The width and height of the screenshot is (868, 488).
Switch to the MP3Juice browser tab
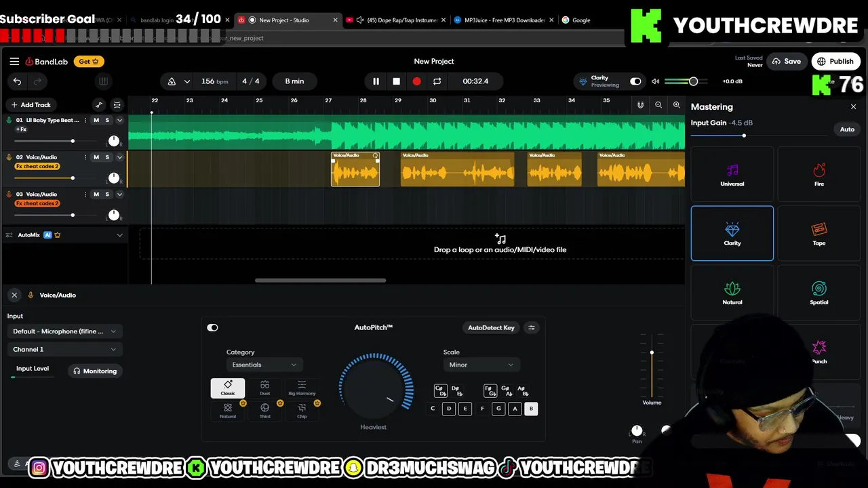pos(504,20)
